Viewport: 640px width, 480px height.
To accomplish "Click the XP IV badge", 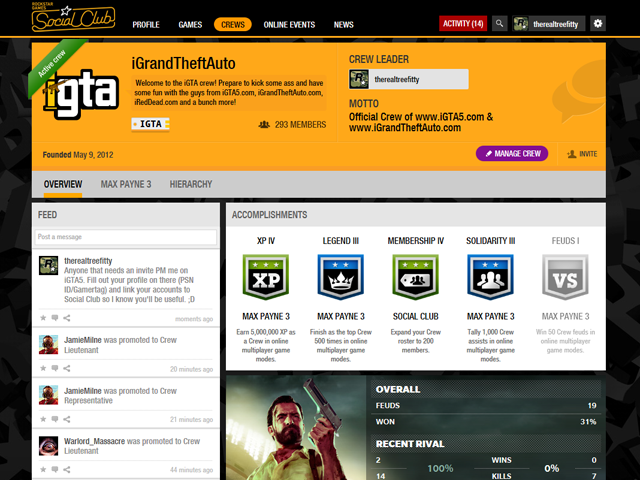I will 266,277.
